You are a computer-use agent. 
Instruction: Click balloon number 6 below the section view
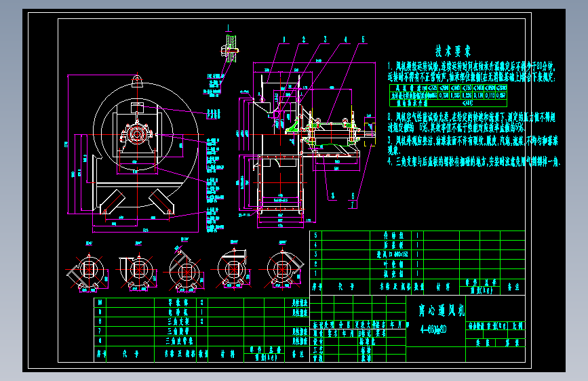pyautogui.click(x=353, y=196)
